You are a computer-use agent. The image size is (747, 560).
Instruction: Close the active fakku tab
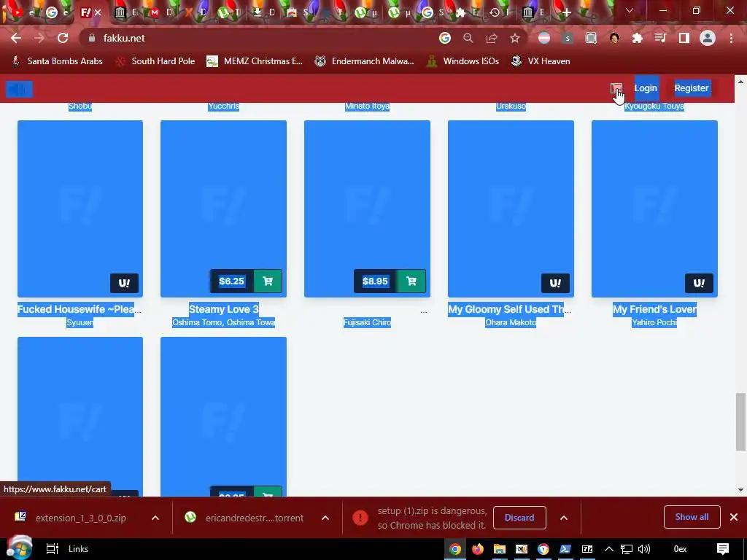(98, 12)
